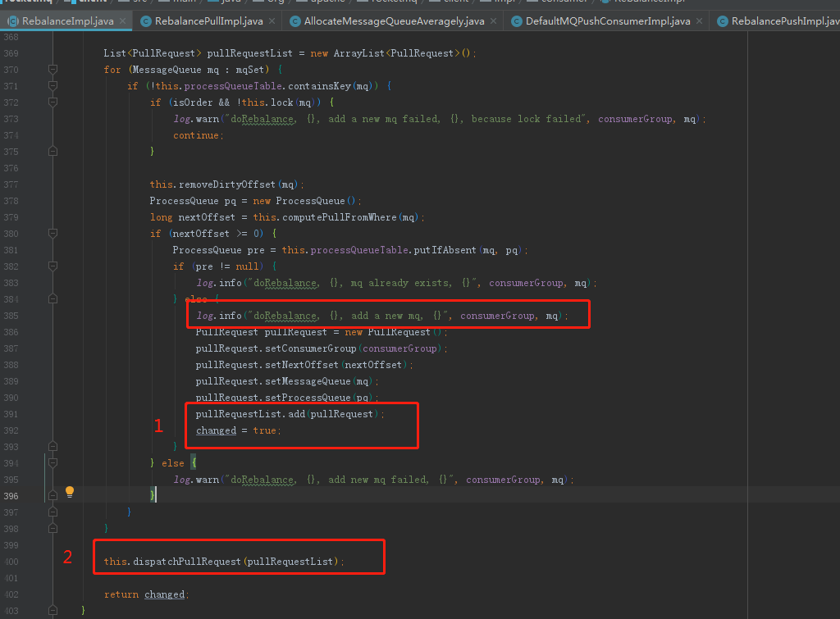Fold the else block at line 384
Viewport: 840px width, 619px height.
tap(52, 298)
